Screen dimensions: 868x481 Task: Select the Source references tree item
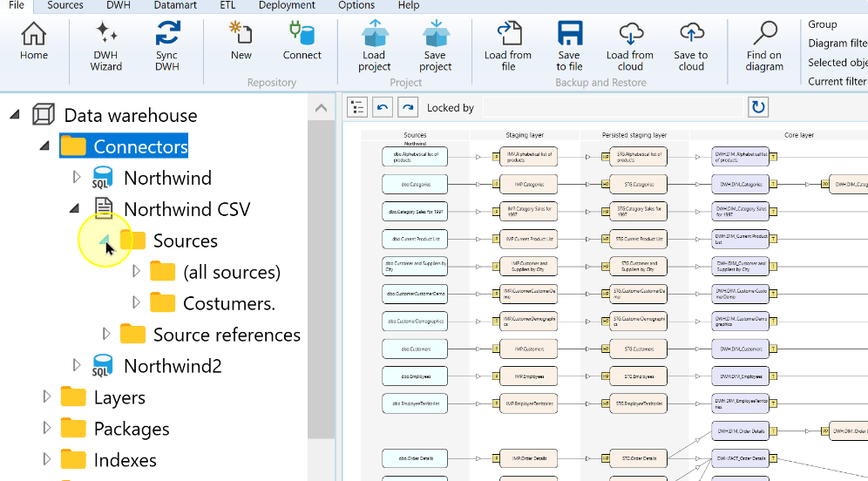(227, 335)
